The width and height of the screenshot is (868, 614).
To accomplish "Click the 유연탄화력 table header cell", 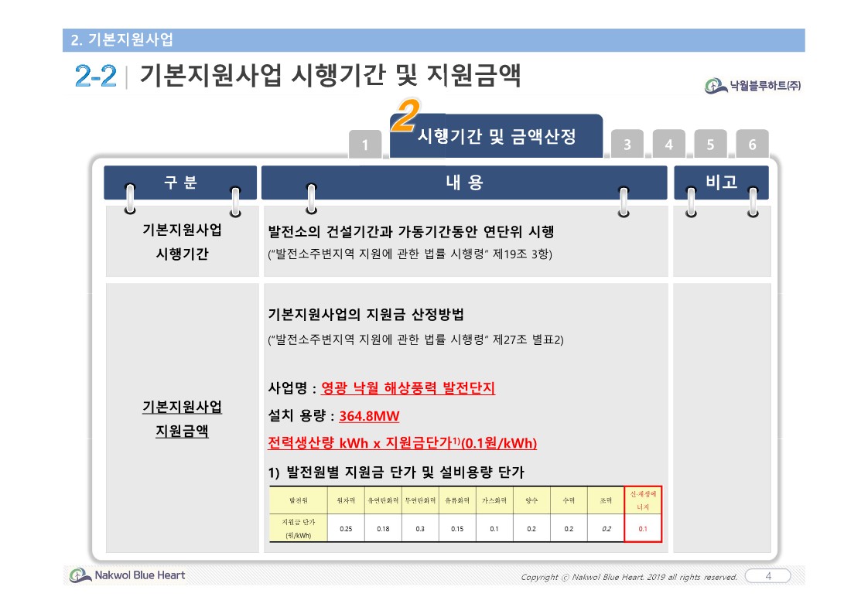I will (383, 500).
